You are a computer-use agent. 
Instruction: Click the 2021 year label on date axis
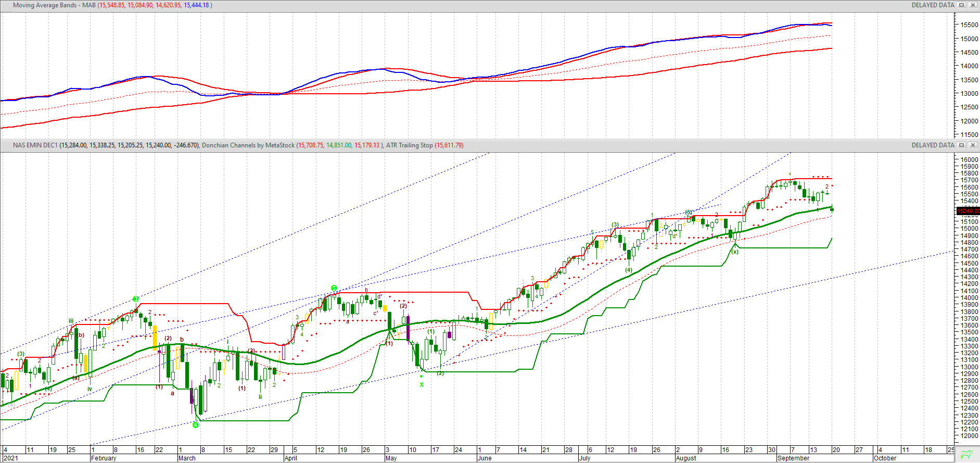point(10,458)
